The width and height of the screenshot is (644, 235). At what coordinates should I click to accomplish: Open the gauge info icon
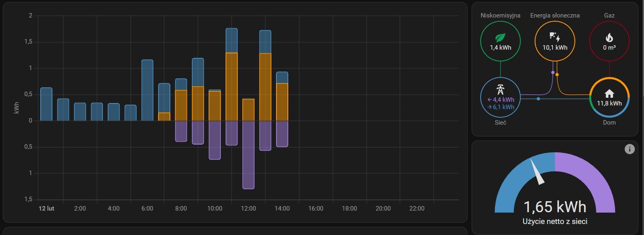(x=629, y=149)
